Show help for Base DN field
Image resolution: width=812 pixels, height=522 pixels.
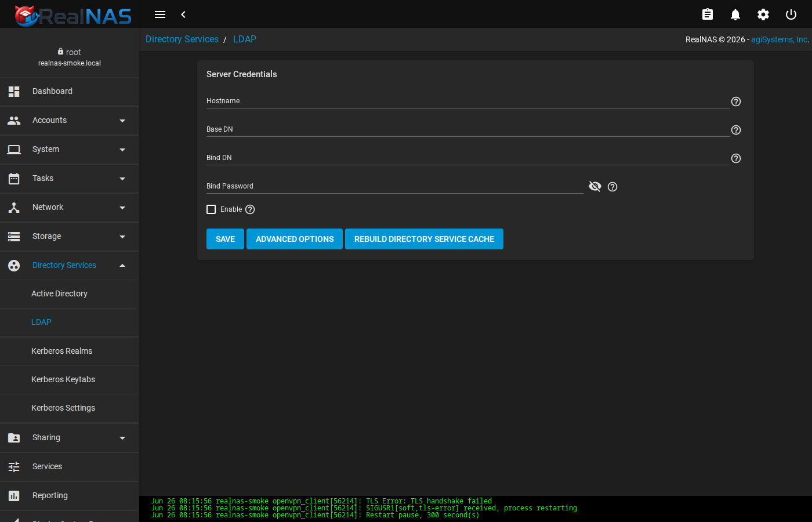click(736, 130)
